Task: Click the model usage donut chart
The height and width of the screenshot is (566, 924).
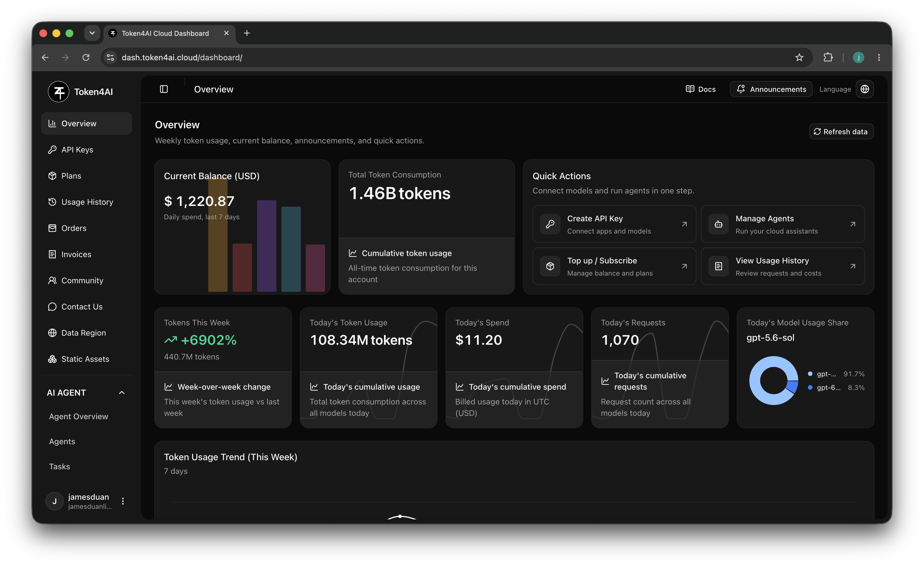Action: point(773,381)
